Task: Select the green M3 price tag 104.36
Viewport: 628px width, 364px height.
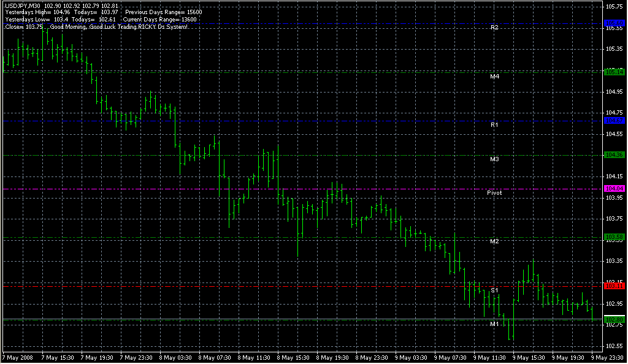Action: point(615,155)
